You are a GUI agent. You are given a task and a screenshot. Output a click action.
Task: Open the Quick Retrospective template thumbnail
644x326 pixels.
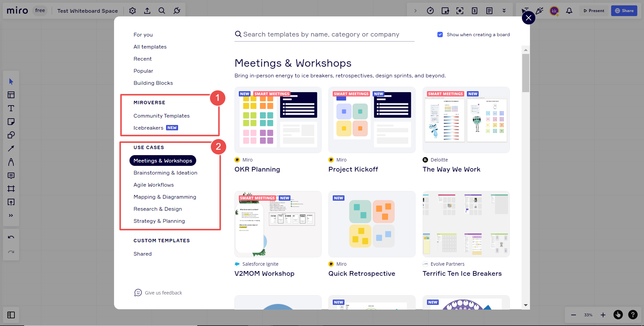point(372,224)
